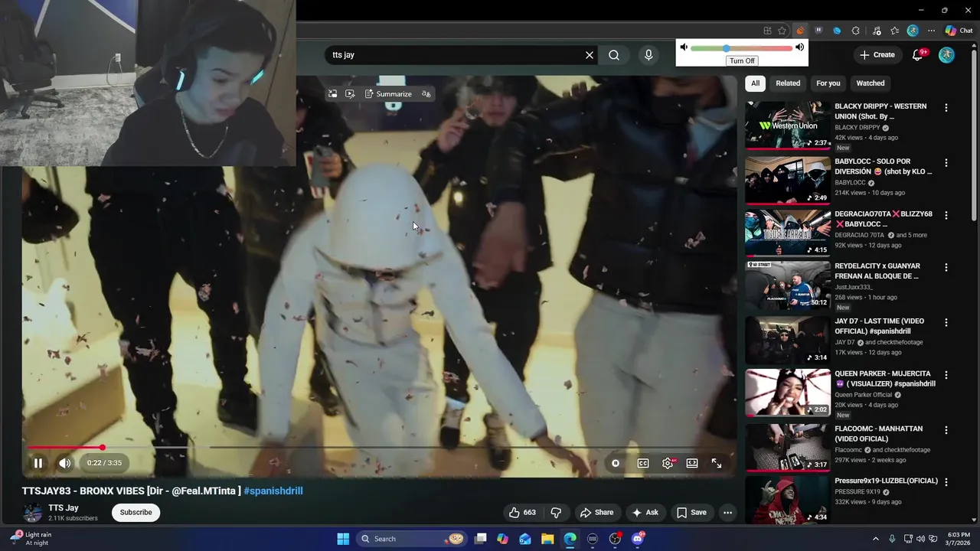Save the video to a playlist

[691, 513]
